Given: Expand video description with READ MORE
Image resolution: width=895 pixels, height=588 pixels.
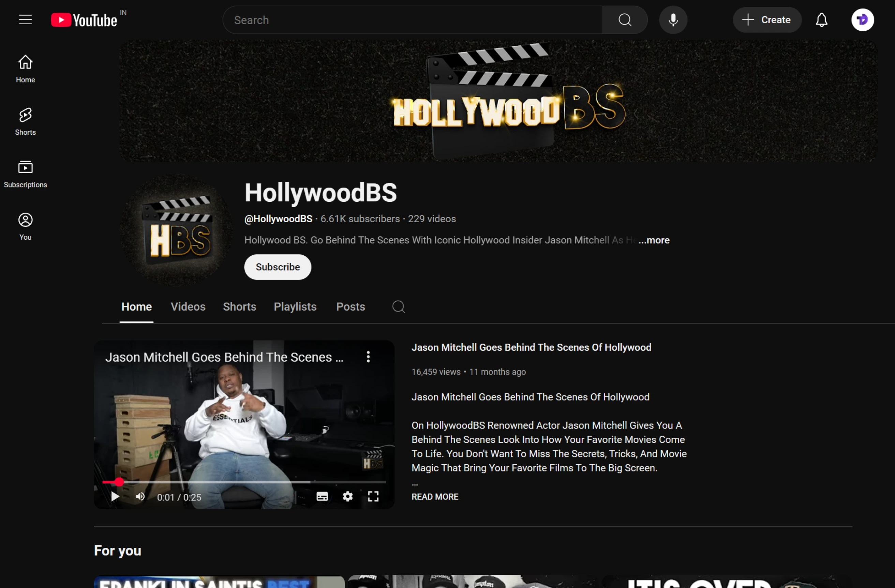Looking at the screenshot, I should pos(435,497).
